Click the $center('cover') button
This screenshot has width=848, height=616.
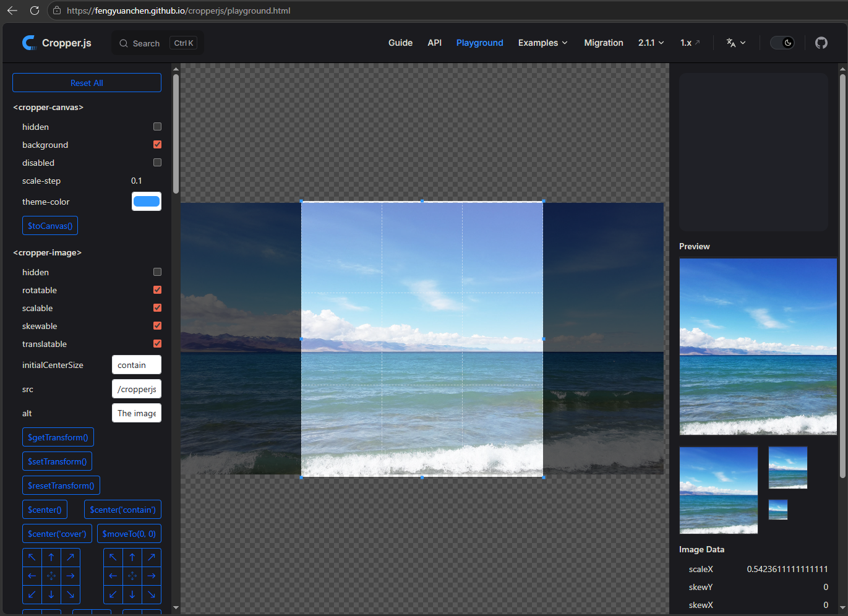(x=57, y=534)
